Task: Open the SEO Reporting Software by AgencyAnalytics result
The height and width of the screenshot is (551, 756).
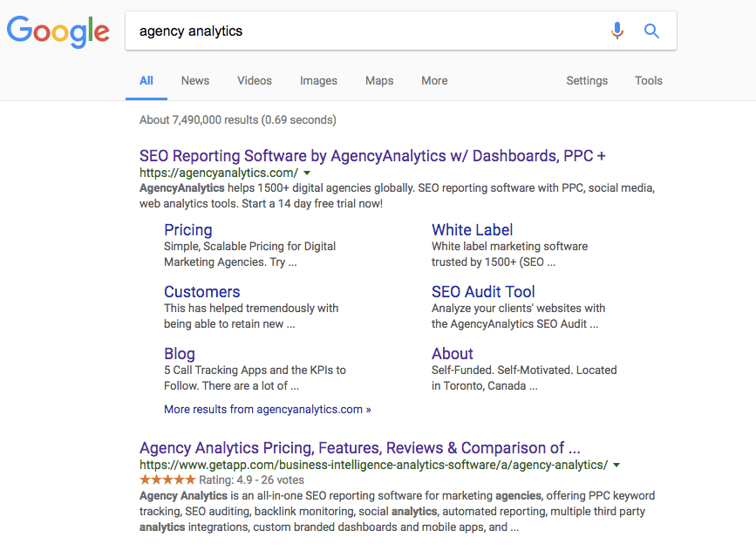Action: coord(372,156)
